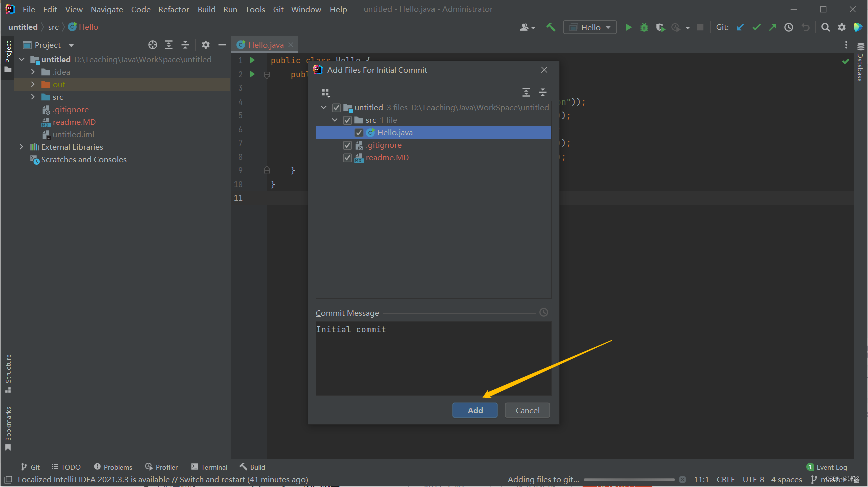This screenshot has height=487, width=868.
Task: Open Search Everywhere magnifier
Action: click(x=826, y=27)
